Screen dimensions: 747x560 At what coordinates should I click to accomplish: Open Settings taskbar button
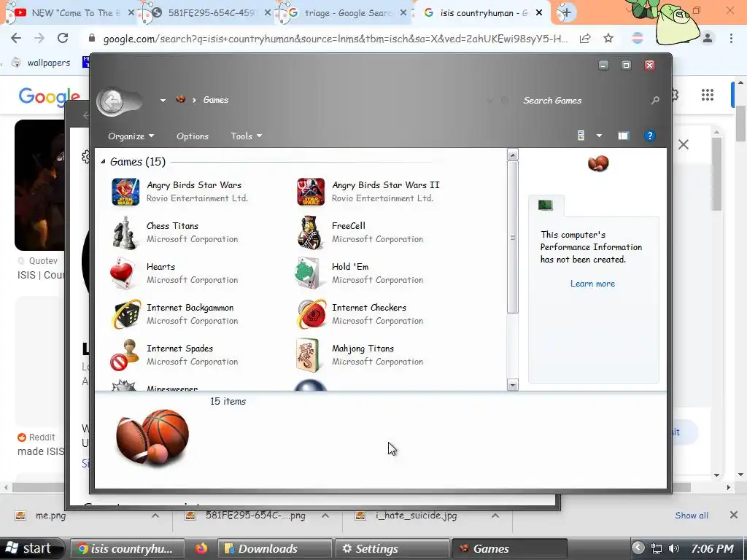tap(392, 548)
